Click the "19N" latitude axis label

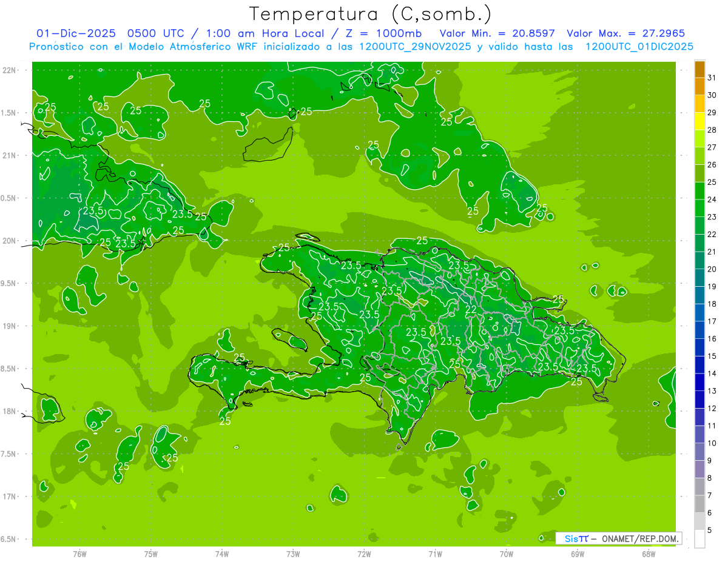(9, 326)
